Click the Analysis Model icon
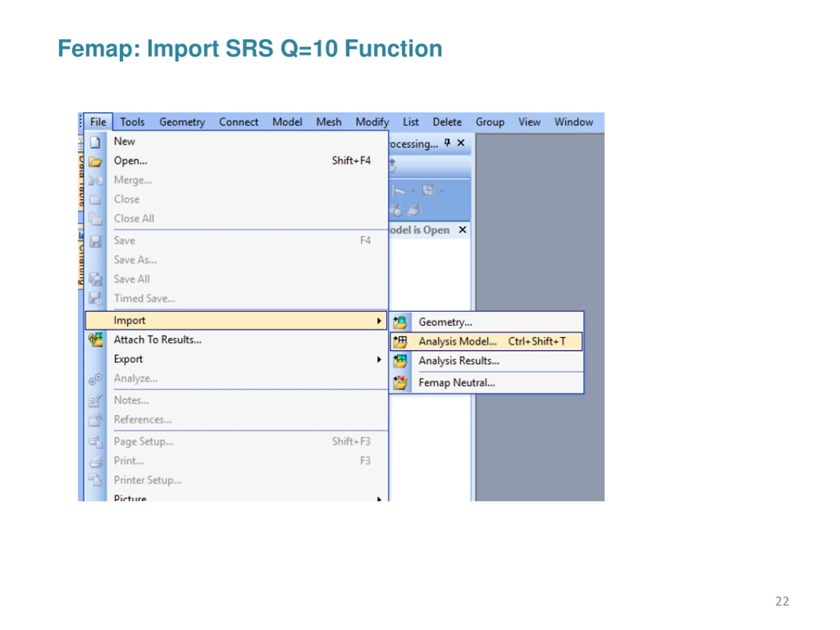The height and width of the screenshot is (630, 840). 400,342
